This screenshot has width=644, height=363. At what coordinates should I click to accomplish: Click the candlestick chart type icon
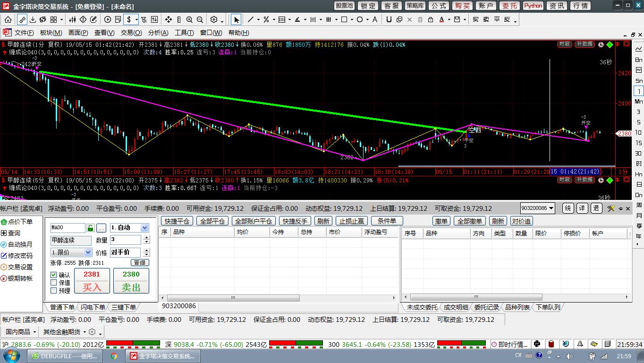[73, 19]
